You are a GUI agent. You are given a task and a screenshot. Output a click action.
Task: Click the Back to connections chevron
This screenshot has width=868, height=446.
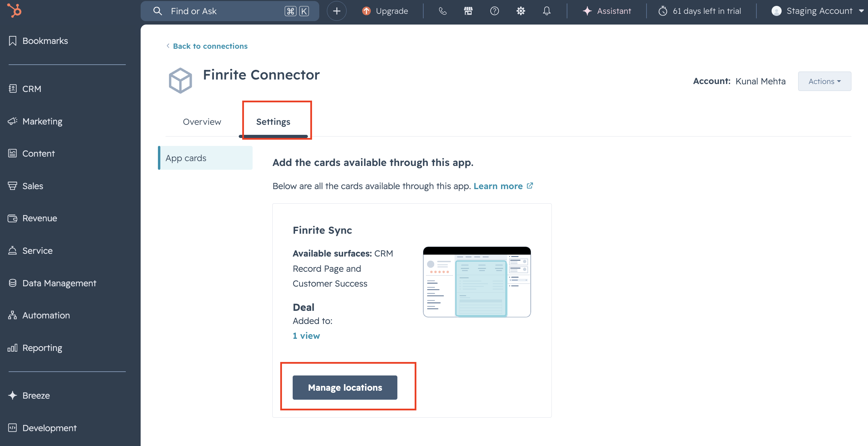168,46
